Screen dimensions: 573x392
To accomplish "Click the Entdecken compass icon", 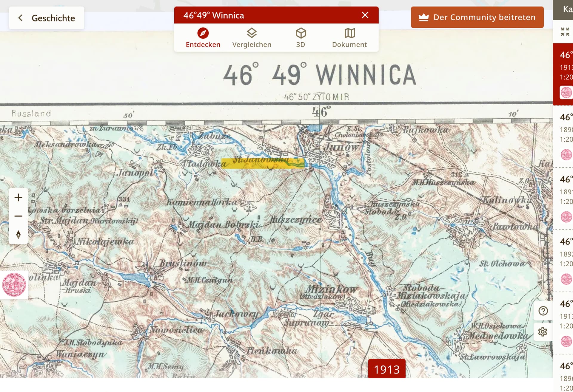I will pos(203,33).
